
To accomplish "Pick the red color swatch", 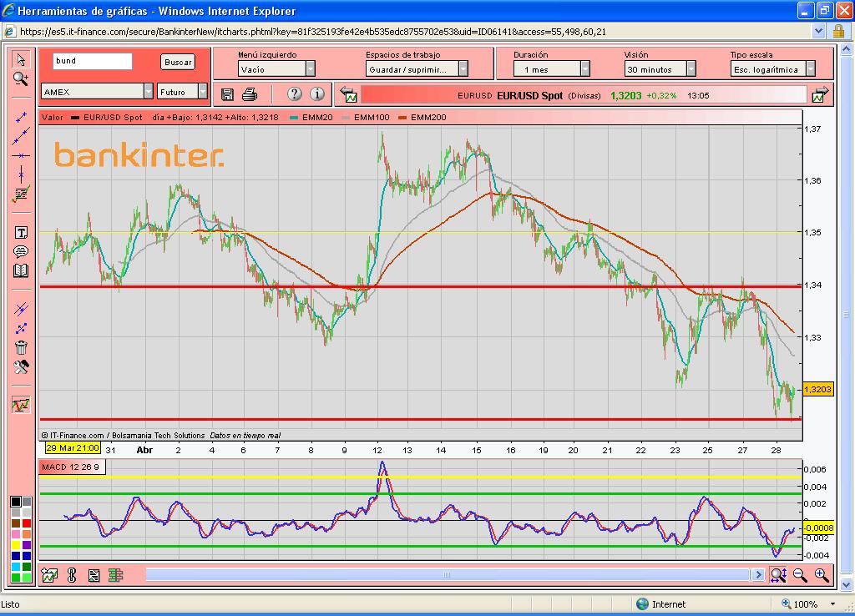I will (x=27, y=523).
